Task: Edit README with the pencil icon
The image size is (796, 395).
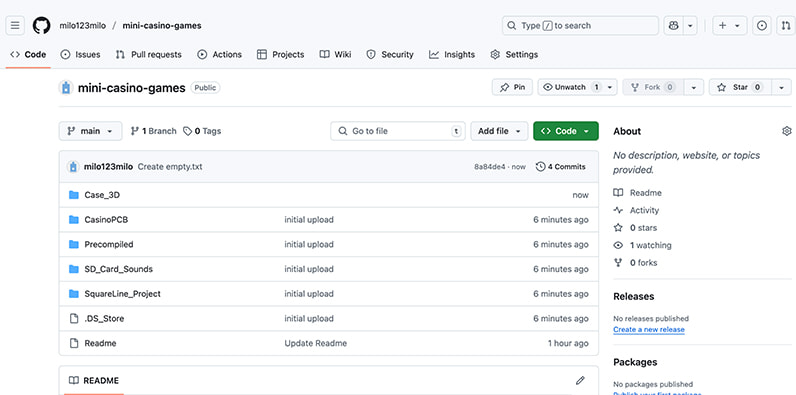Action: [580, 380]
